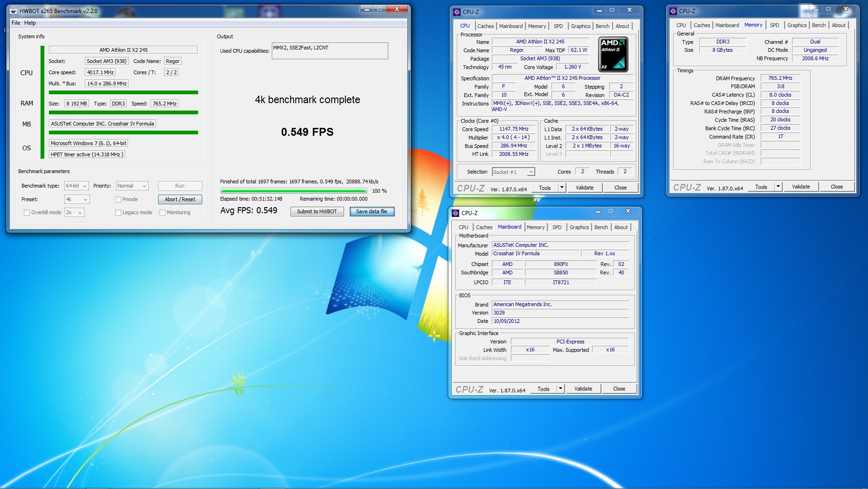The image size is (868, 489).
Task: Open the Preset 4k dropdown
Action: pos(77,199)
